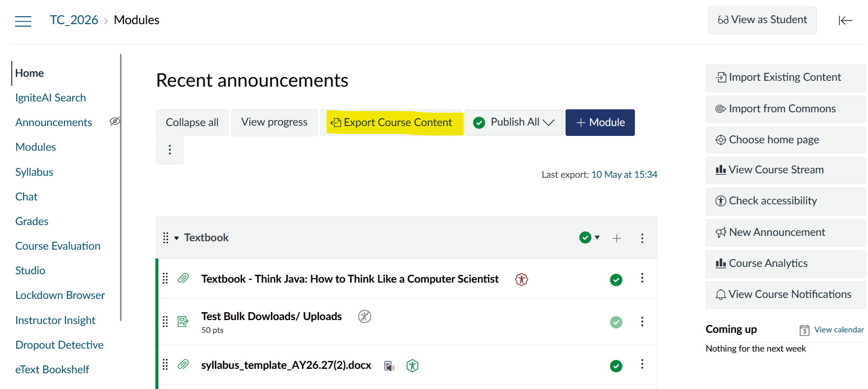Image resolution: width=868 pixels, height=389 pixels.
Task: Open the hamburger global navigation menu
Action: click(x=23, y=21)
